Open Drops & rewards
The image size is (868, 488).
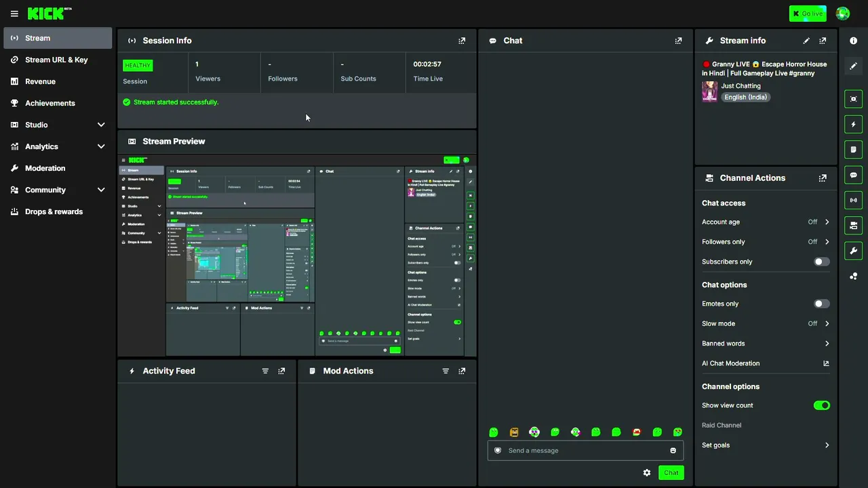(x=58, y=211)
